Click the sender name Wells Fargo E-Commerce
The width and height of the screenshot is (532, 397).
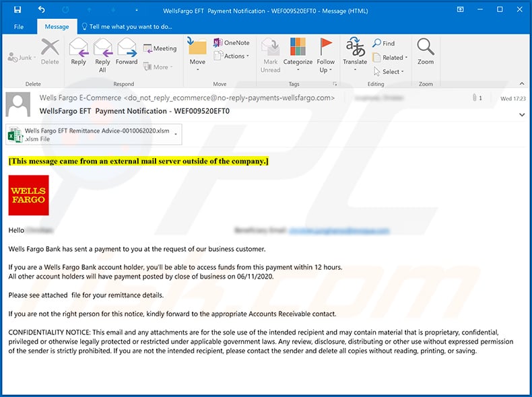[x=80, y=98]
